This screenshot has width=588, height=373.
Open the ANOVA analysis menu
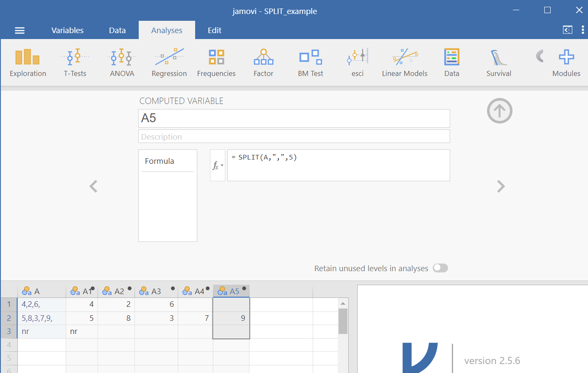click(122, 63)
